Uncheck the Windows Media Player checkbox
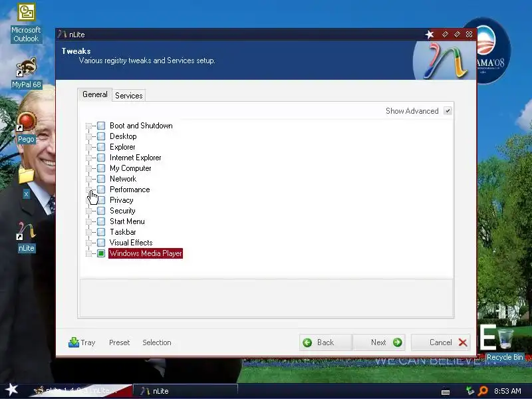532x399 pixels. pyautogui.click(x=101, y=253)
